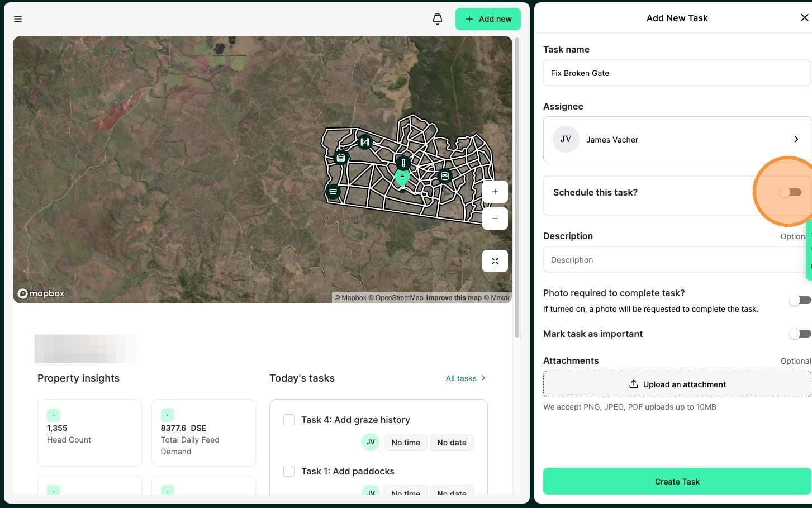Click the James Vacher assignee name
812x508 pixels.
coord(612,140)
